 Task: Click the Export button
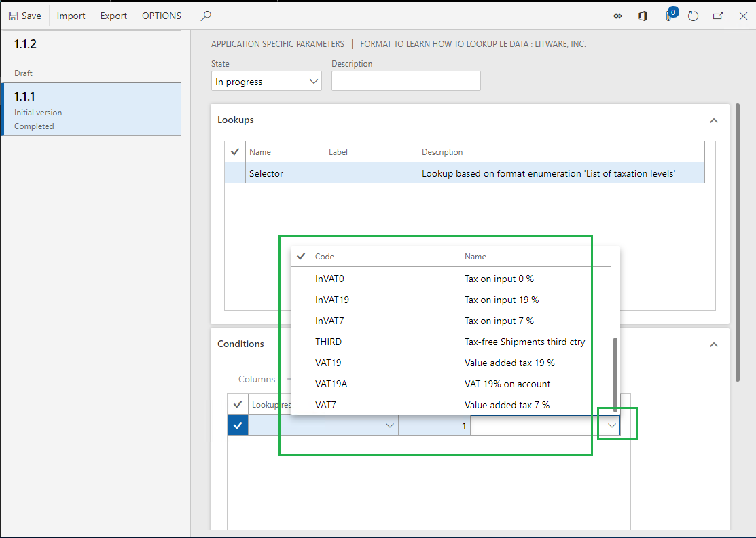tap(113, 15)
